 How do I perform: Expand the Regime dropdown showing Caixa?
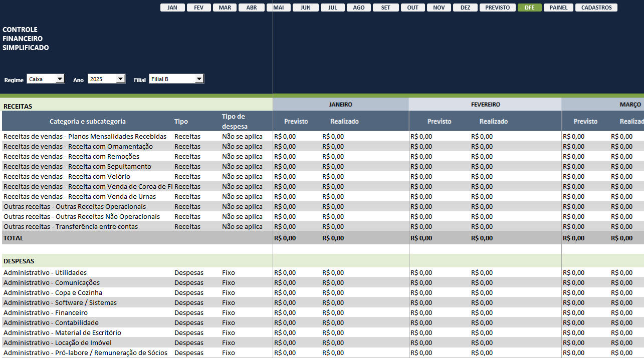coord(60,79)
